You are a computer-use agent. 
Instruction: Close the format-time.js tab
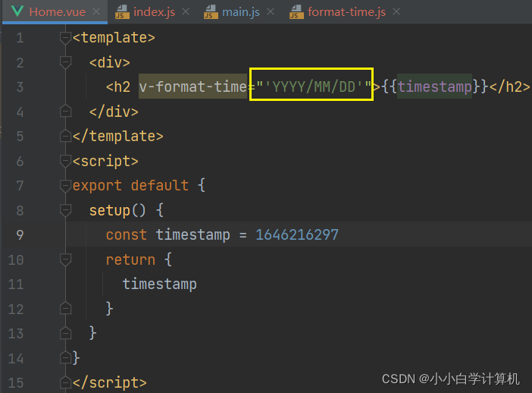pos(396,12)
